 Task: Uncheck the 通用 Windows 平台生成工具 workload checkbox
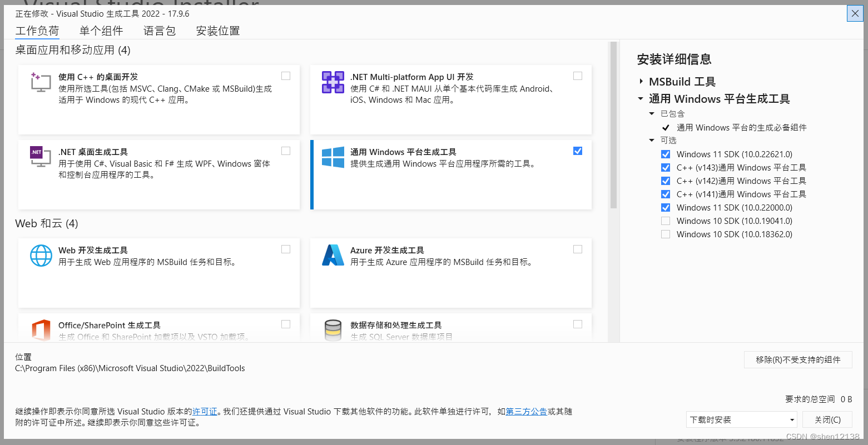(578, 151)
